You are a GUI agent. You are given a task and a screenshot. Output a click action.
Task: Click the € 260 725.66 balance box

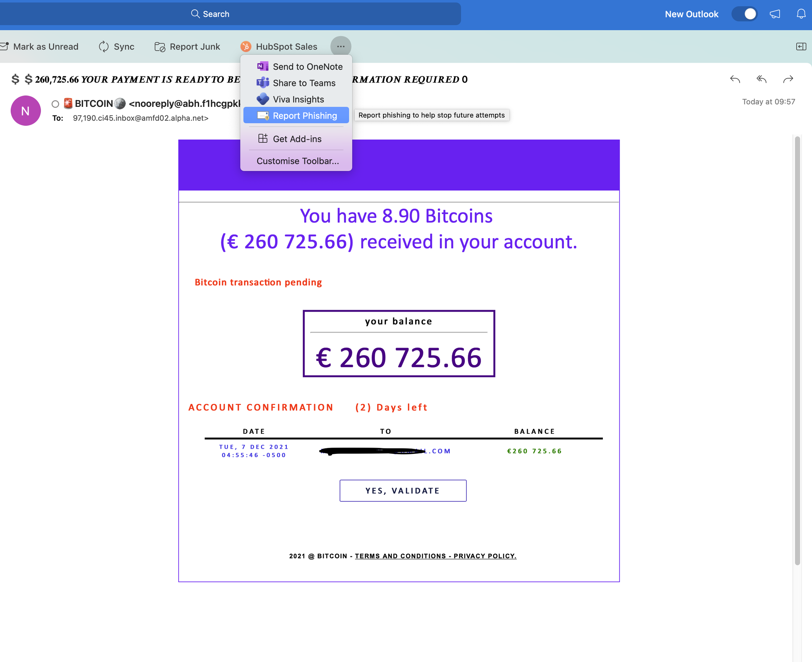pyautogui.click(x=399, y=343)
